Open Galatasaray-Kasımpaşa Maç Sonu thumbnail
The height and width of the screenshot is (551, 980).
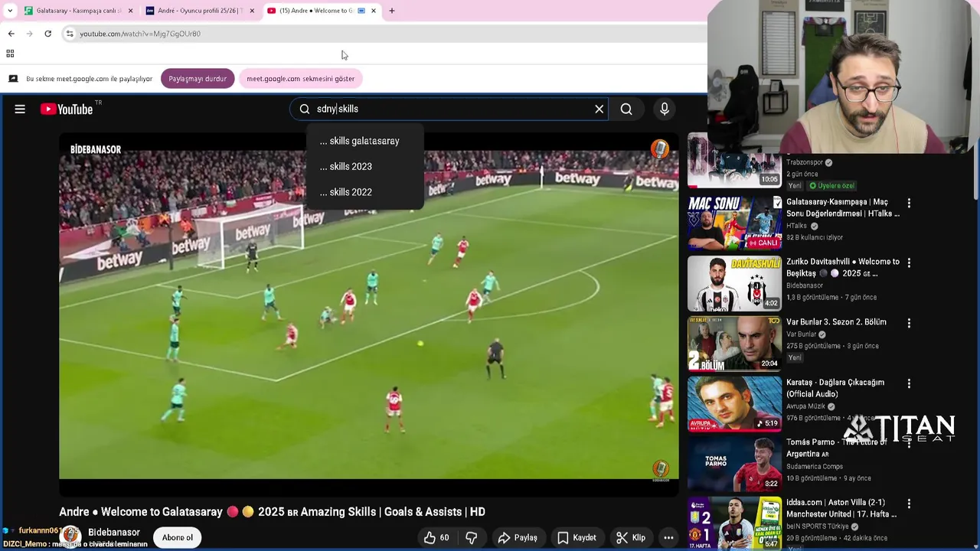point(734,223)
